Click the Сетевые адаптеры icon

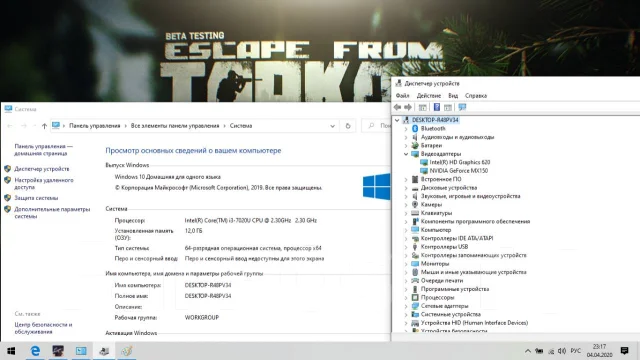click(415, 306)
